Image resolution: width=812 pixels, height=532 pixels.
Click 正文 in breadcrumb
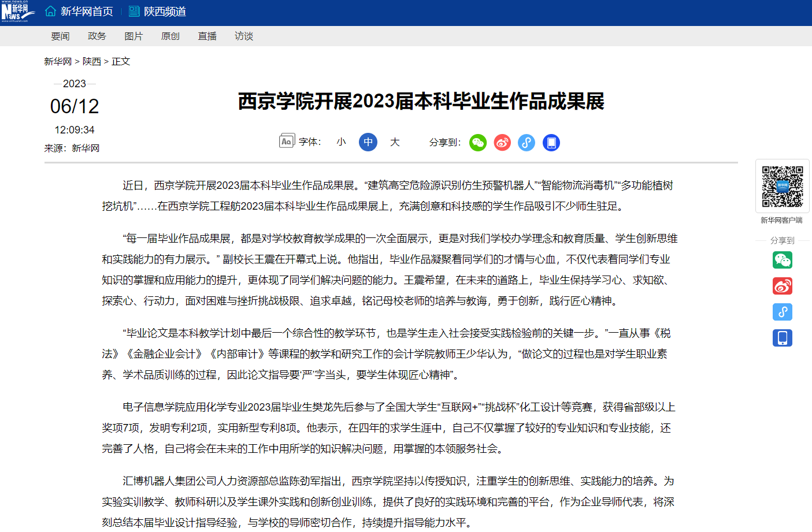121,61
